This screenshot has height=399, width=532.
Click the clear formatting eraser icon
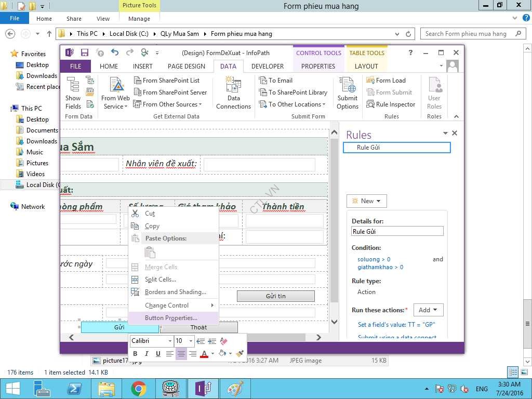(224, 341)
